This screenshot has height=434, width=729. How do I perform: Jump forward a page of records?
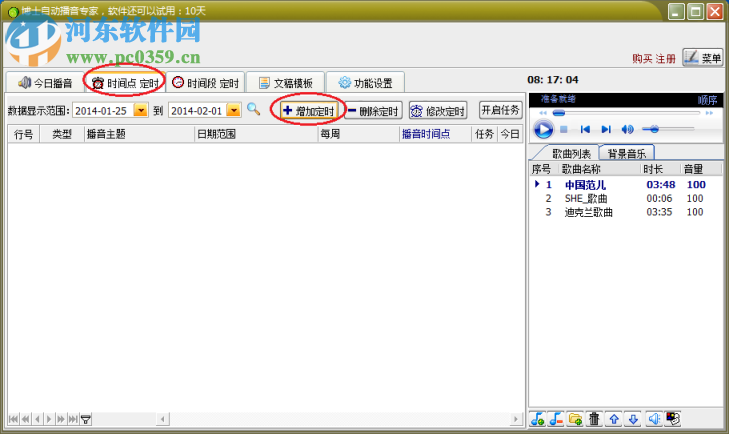pyautogui.click(x=61, y=419)
